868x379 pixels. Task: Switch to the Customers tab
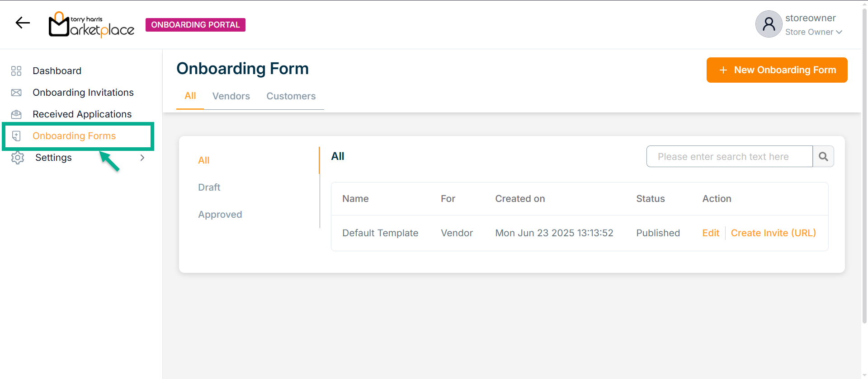coord(291,96)
